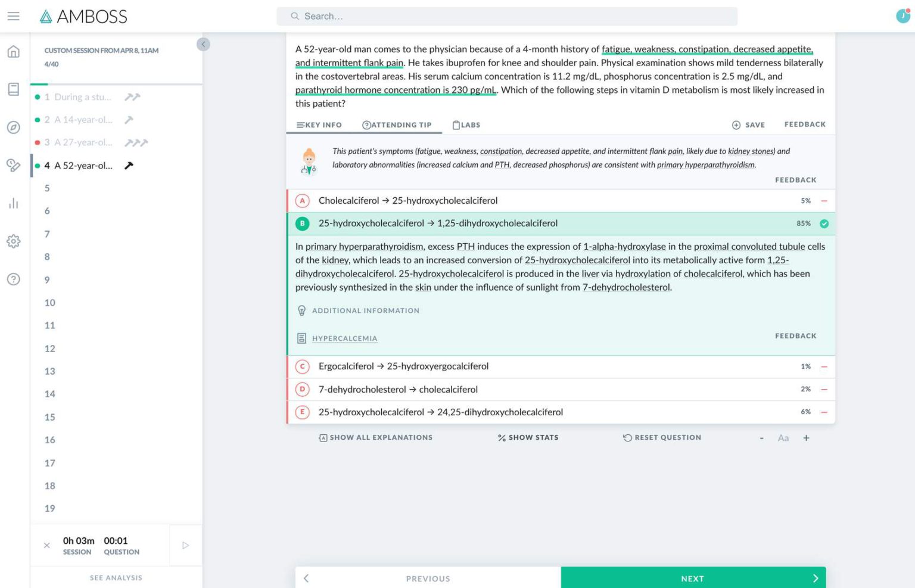
Task: Open the library book icon
Action: (x=13, y=89)
